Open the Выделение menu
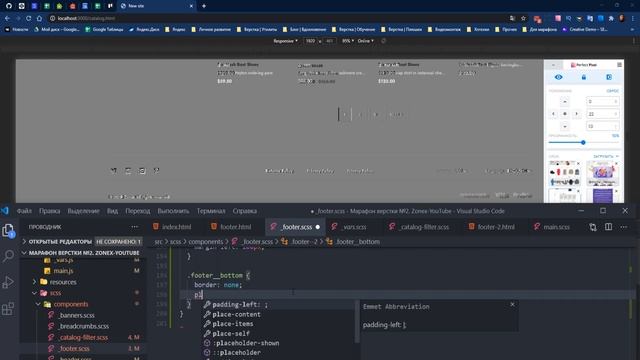The image size is (640, 360). pyautogui.click(x=83, y=211)
